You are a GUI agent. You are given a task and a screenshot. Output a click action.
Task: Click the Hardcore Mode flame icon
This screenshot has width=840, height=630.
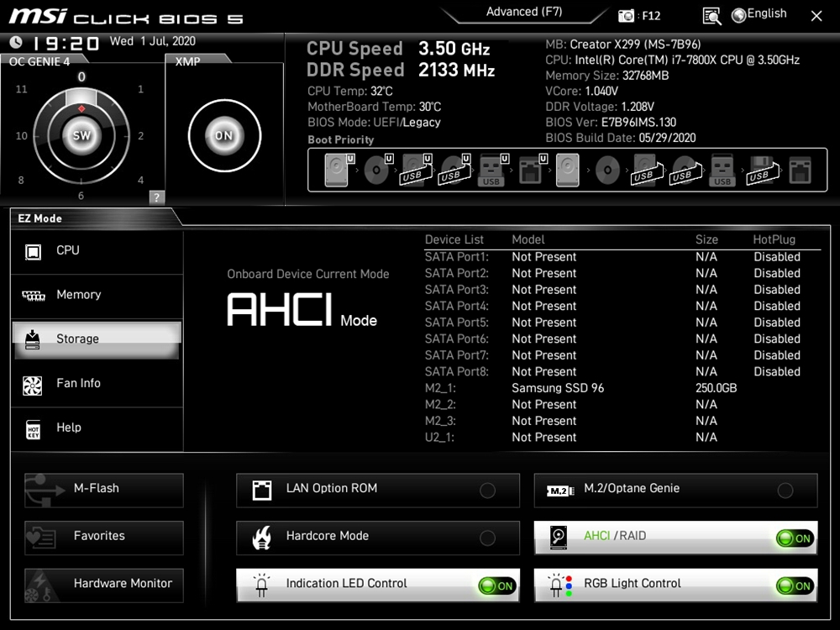(x=262, y=538)
